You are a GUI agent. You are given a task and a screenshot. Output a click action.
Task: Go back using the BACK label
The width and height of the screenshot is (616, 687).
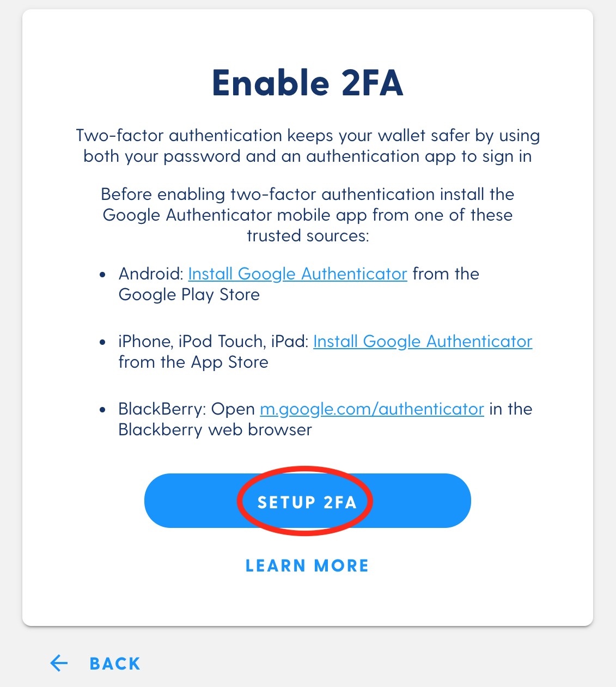click(x=115, y=664)
